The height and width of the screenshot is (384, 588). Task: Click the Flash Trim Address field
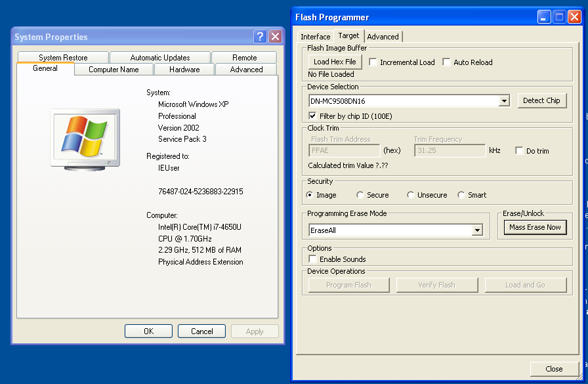(x=345, y=150)
